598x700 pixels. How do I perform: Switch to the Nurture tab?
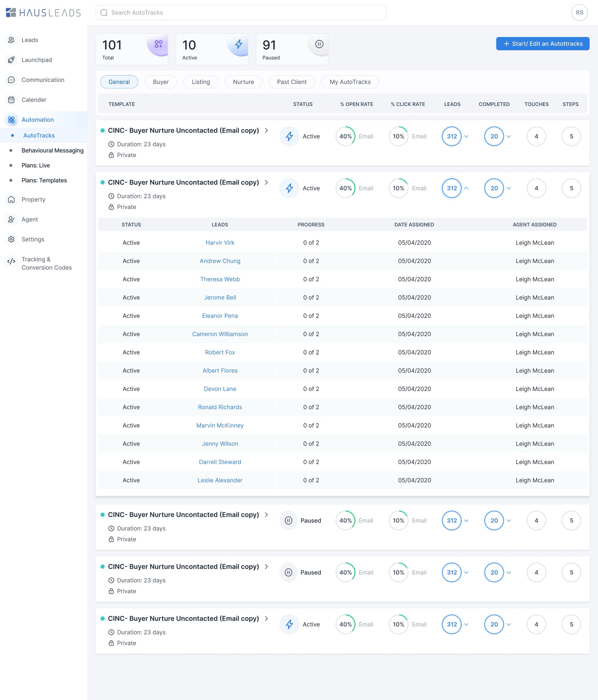(x=243, y=82)
